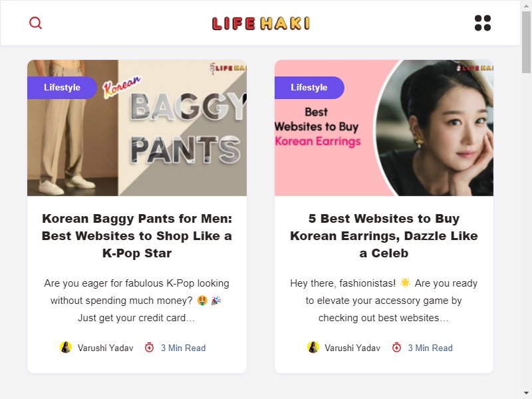Select Lifestyle tag on baggy pants image

point(62,88)
